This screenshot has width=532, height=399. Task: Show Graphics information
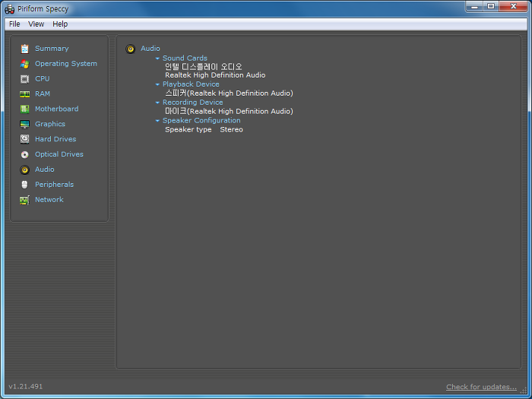point(50,124)
